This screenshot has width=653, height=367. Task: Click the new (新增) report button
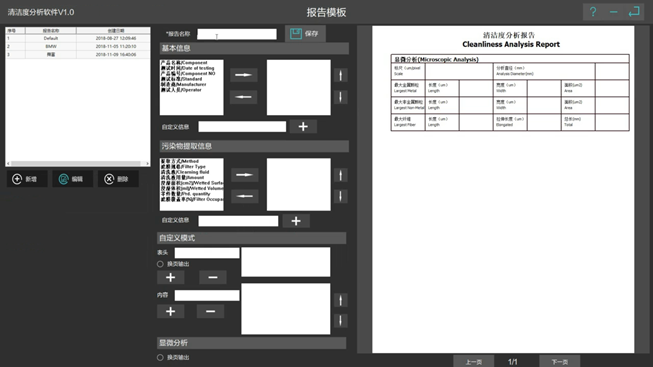[27, 179]
